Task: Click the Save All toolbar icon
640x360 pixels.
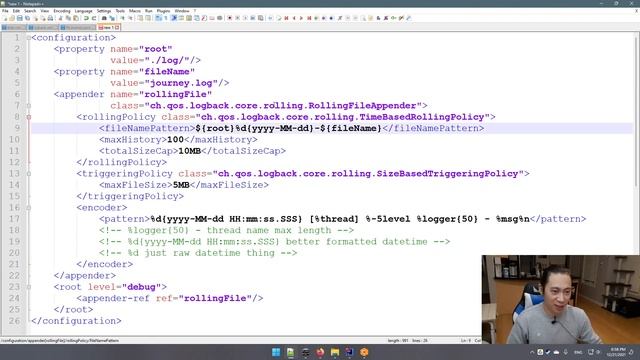Action: coord(27,18)
